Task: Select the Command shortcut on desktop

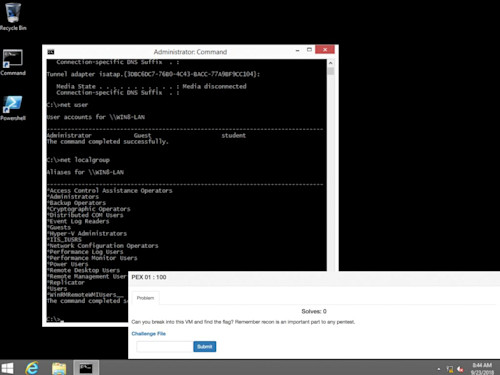Action: tap(13, 62)
